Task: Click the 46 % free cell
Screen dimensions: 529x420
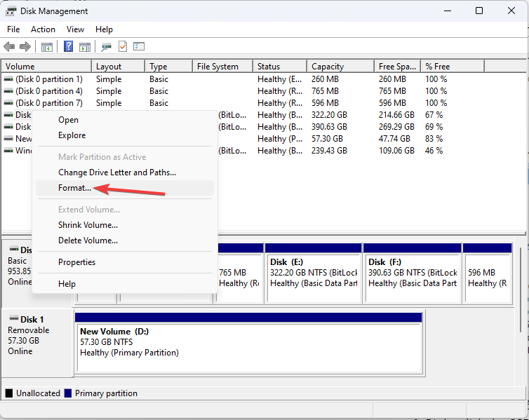Action: (x=434, y=150)
